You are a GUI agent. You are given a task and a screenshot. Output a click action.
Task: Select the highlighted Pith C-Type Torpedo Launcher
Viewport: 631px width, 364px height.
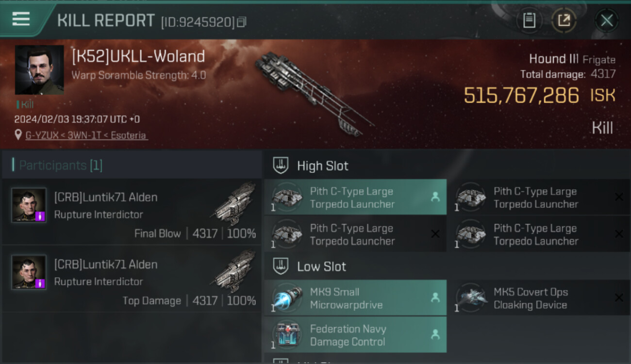click(x=355, y=197)
